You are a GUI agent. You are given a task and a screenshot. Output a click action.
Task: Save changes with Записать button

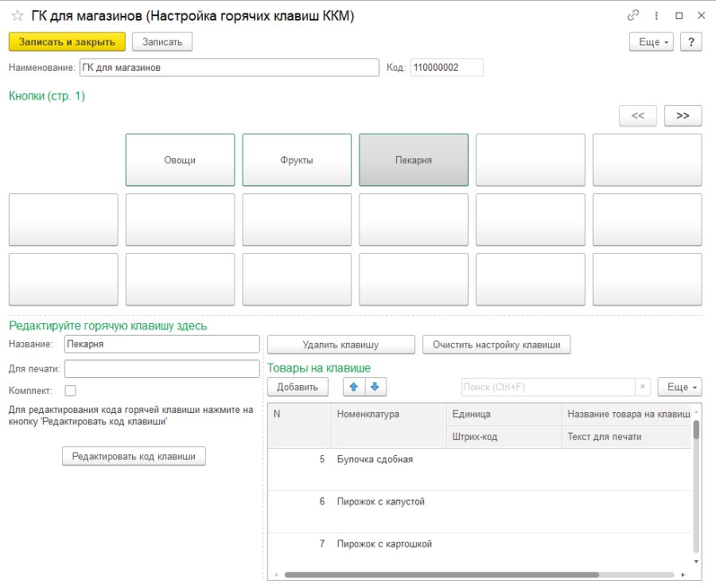pos(162,42)
